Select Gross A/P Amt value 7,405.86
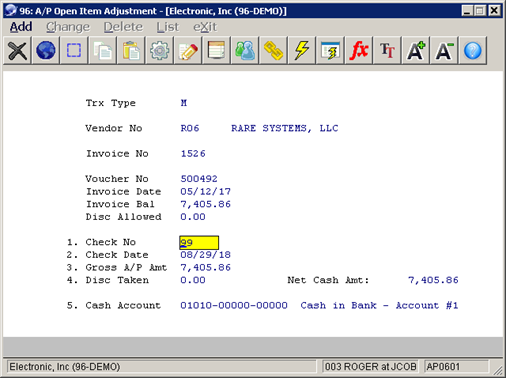 coord(205,268)
